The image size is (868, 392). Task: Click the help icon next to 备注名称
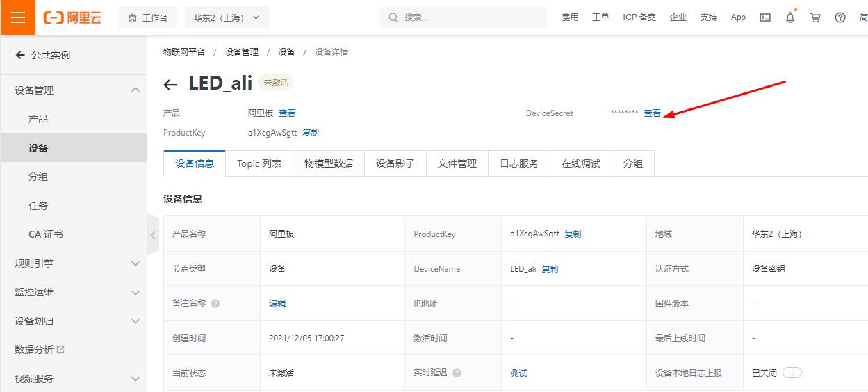pyautogui.click(x=215, y=304)
